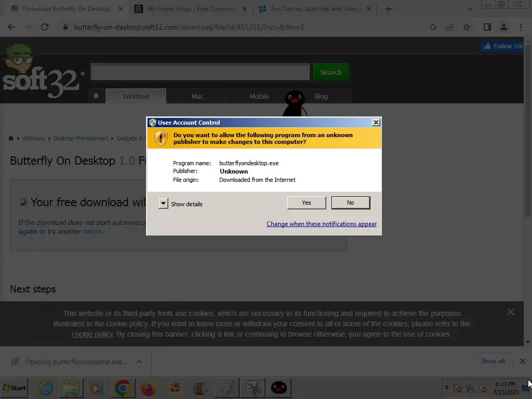Bookmark this page with star icon

tap(467, 27)
